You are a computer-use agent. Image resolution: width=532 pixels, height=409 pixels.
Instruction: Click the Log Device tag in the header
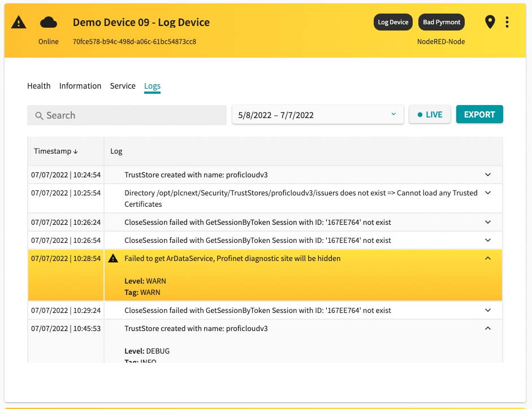[393, 21]
